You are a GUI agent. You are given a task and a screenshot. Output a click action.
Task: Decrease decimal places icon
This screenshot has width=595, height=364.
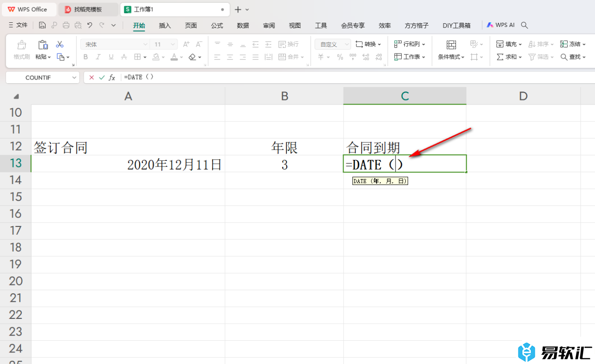point(379,57)
